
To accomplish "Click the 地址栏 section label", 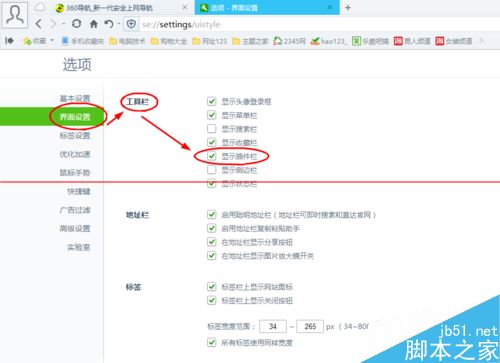I will pos(137,215).
